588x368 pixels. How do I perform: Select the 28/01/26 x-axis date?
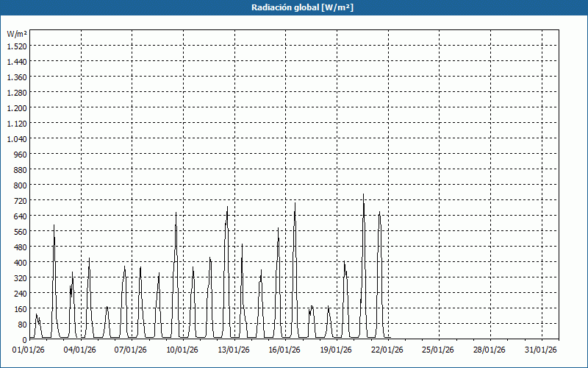point(490,350)
